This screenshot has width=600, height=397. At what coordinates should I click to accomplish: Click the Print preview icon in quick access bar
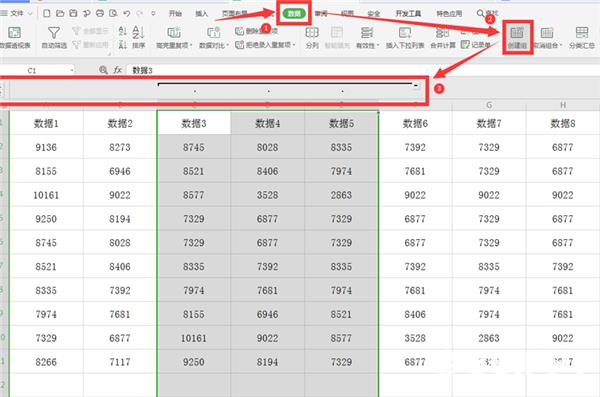pyautogui.click(x=113, y=14)
